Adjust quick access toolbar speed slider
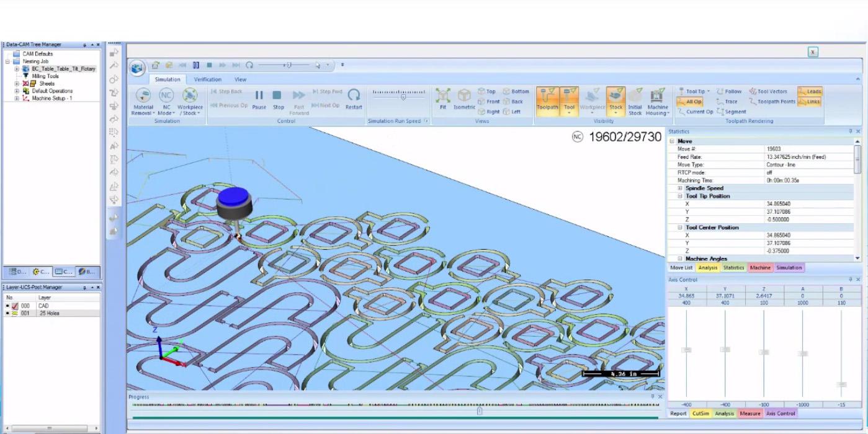Viewport: 868px width, 434px height. pos(288,65)
